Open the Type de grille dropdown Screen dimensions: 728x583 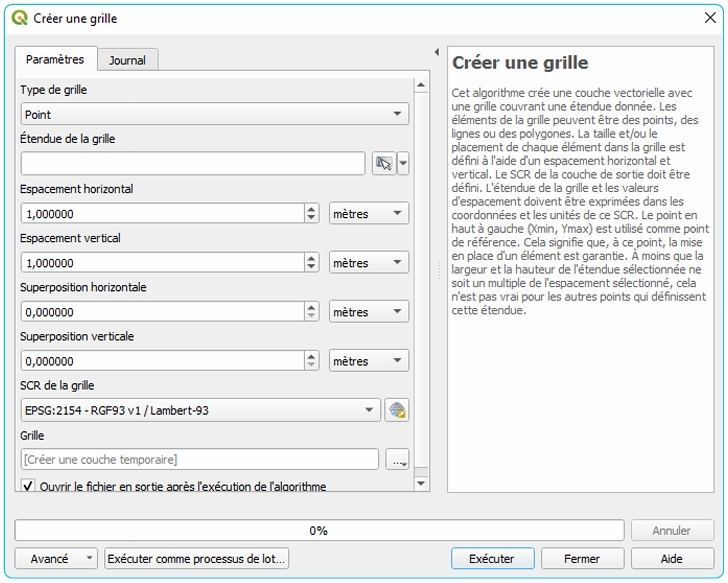click(214, 115)
